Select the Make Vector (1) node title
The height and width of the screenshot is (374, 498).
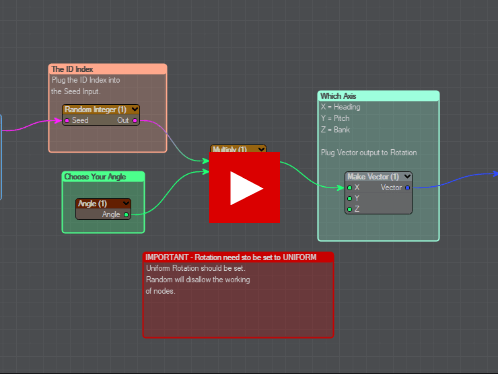[x=373, y=176]
